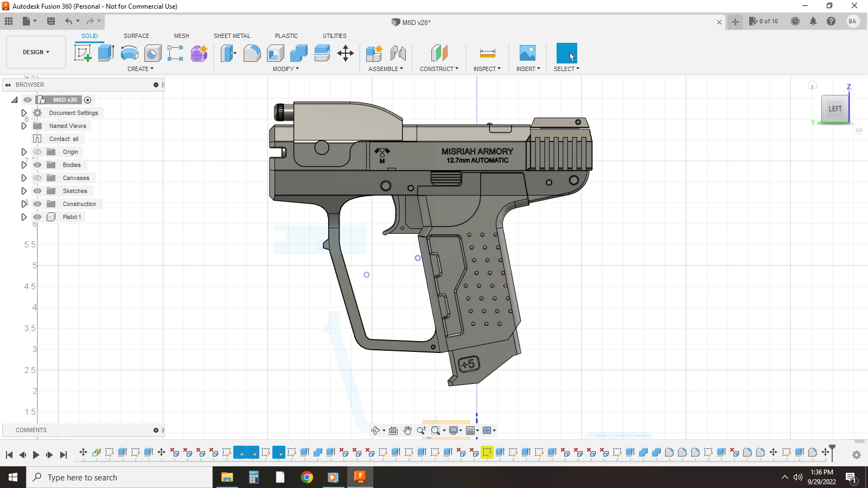This screenshot has width=868, height=488.
Task: Jump to timeline end
Action: coord(63,455)
